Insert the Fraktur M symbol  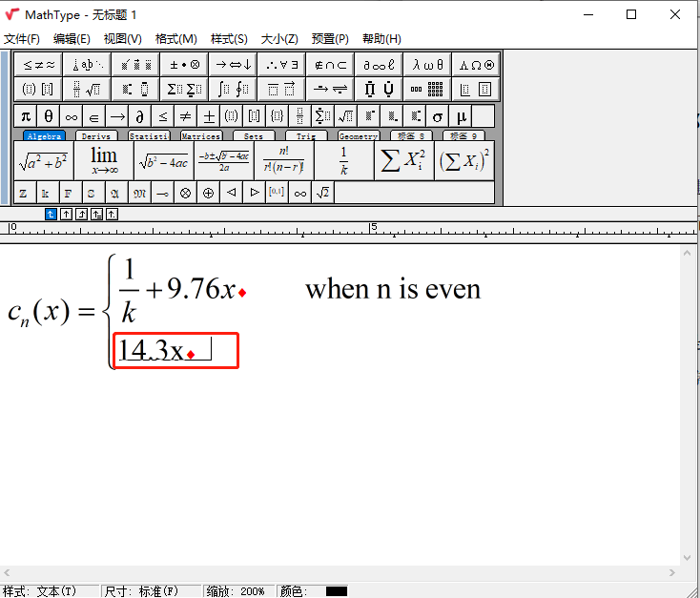[x=140, y=193]
